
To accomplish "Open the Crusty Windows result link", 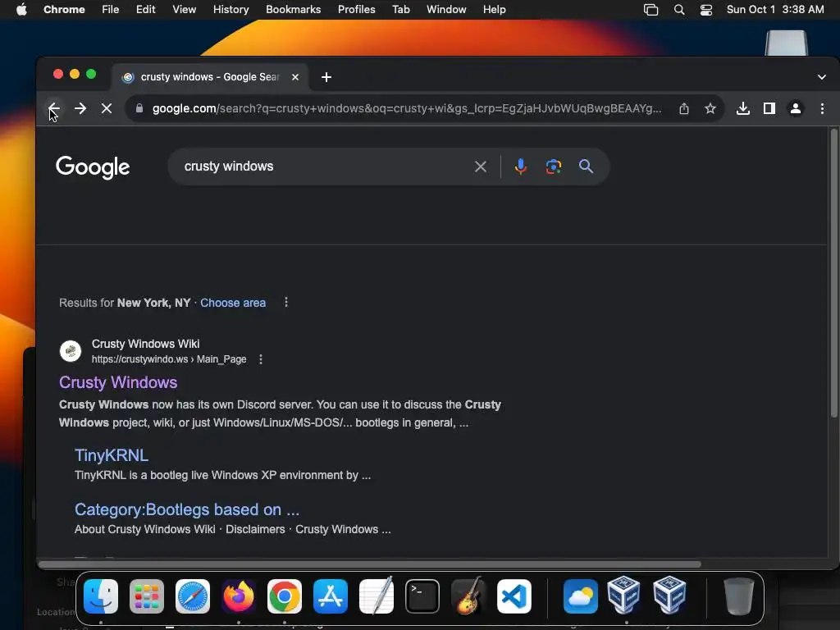I will click(x=118, y=382).
